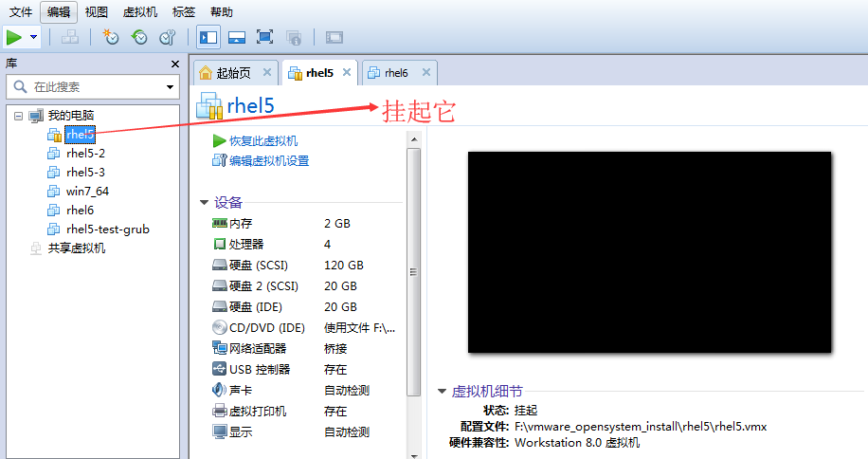Open the search filter dropdown arrow
868x459 pixels.
tap(170, 87)
